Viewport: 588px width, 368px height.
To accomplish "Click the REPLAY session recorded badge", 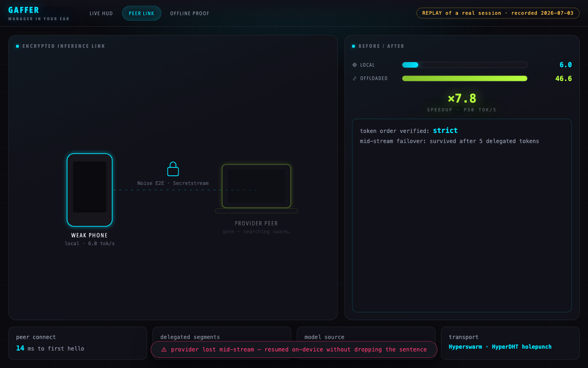I will click(498, 13).
